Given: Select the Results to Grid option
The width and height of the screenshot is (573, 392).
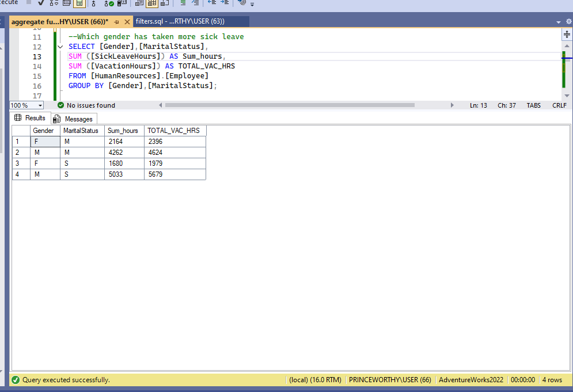Looking at the screenshot, I should (152, 3).
